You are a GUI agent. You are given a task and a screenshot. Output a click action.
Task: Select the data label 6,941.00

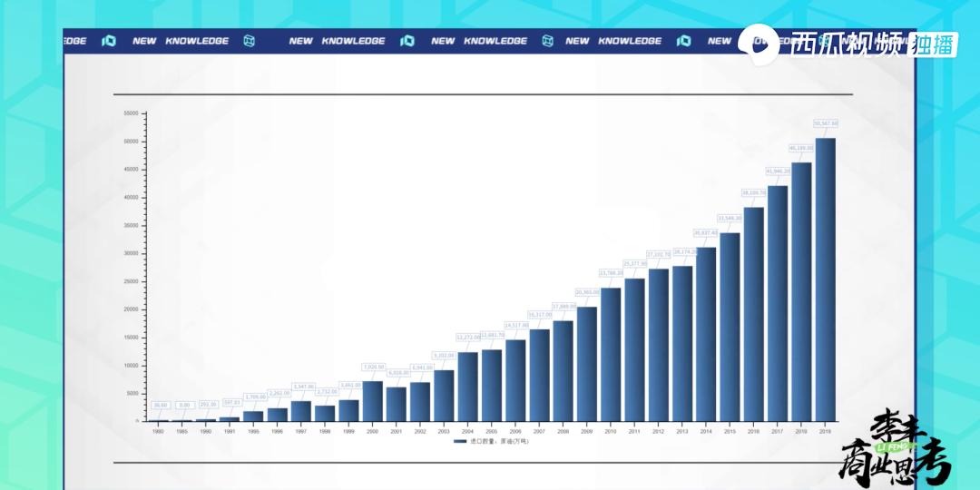coord(421,367)
